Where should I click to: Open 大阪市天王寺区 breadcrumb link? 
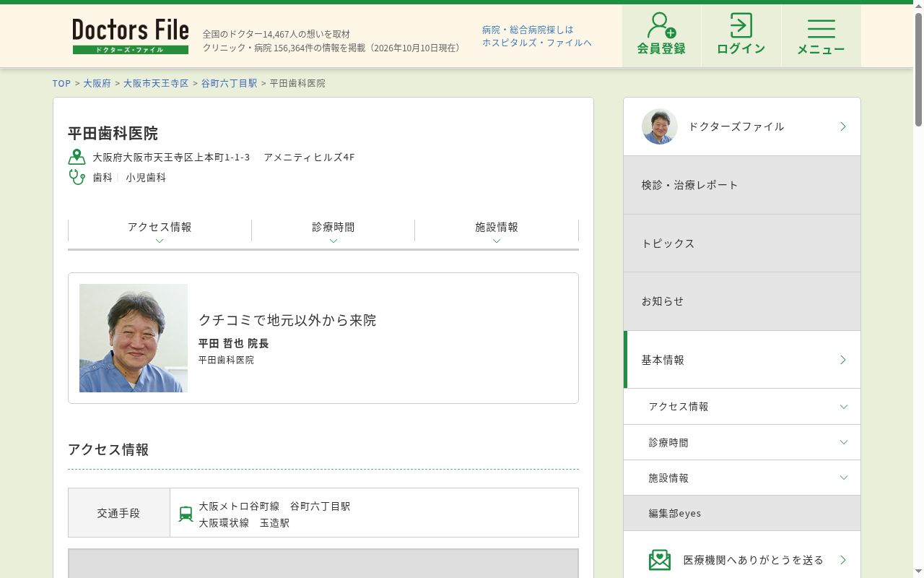[x=156, y=83]
